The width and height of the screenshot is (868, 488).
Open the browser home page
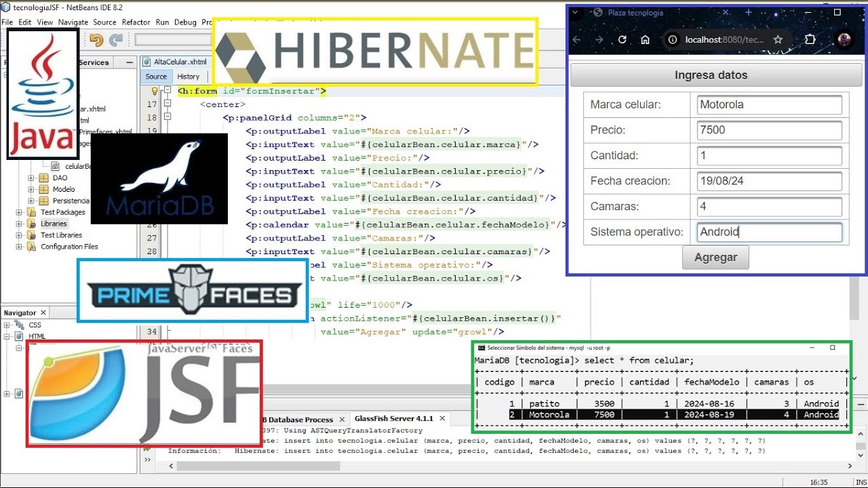pos(645,40)
